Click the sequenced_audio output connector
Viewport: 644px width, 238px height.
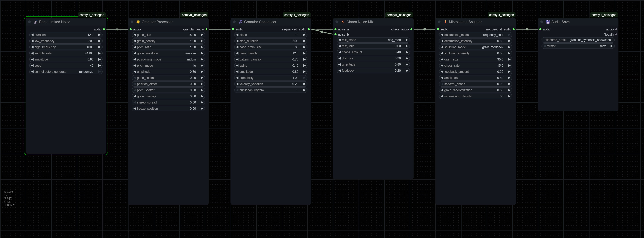(309, 29)
